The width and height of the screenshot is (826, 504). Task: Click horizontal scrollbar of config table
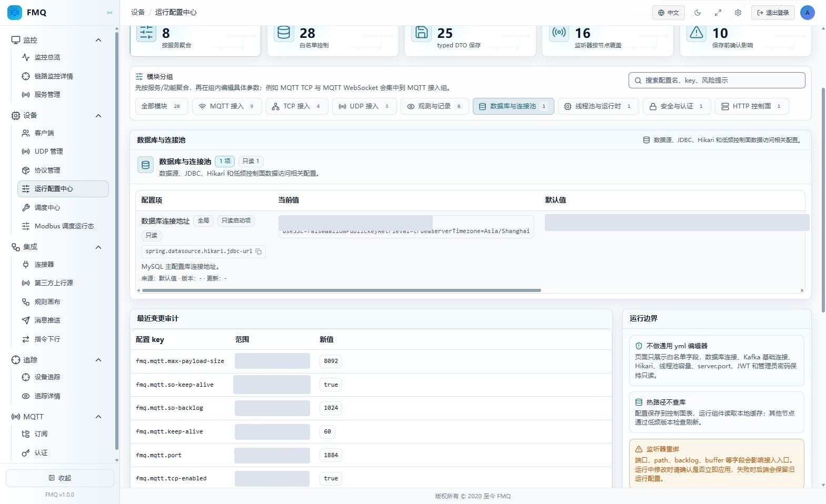(341, 290)
